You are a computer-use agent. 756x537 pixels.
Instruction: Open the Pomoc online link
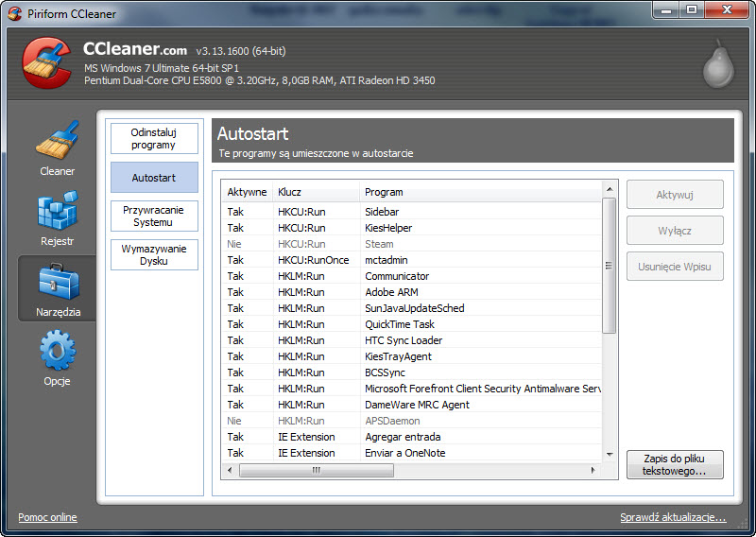[47, 517]
